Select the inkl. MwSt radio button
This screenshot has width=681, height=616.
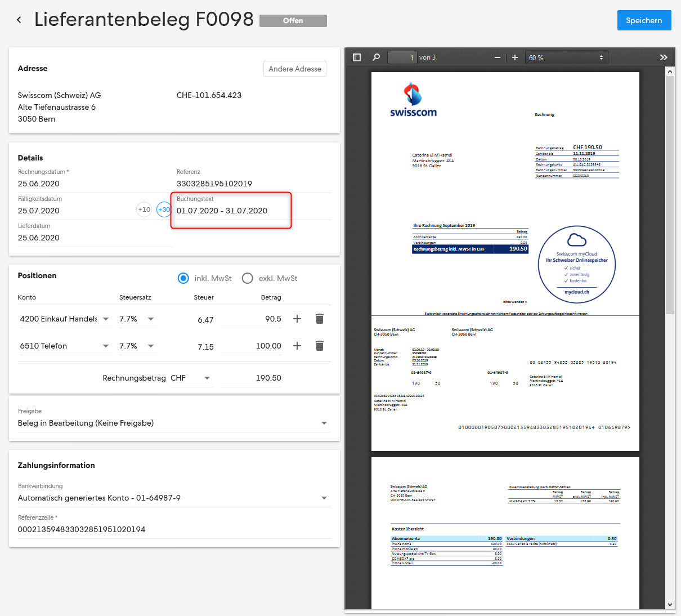tap(183, 278)
